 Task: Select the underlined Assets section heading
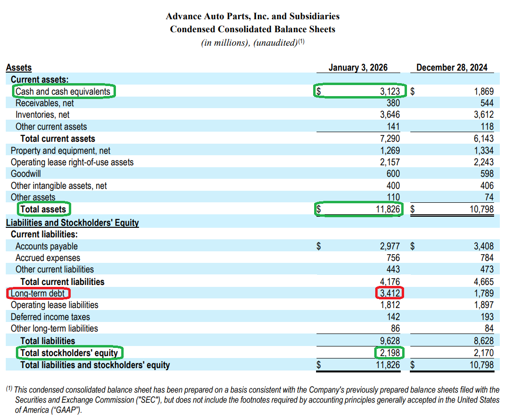click(19, 68)
